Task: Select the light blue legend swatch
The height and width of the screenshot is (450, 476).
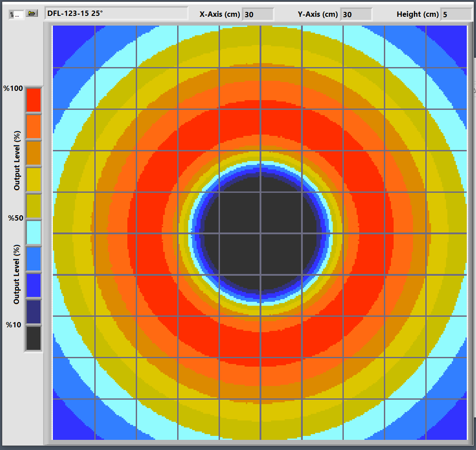Action: tap(33, 259)
